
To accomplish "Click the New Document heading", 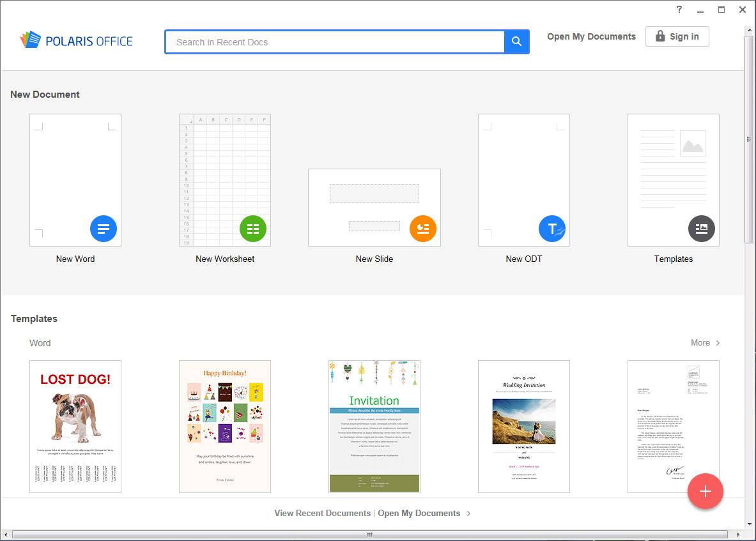I will coord(45,95).
